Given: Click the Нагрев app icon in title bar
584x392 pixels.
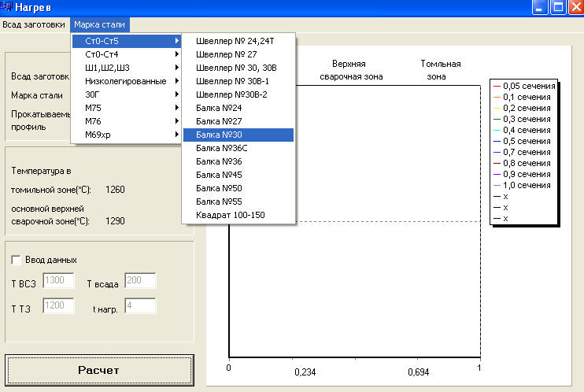Looking at the screenshot, I should pyautogui.click(x=7, y=8).
